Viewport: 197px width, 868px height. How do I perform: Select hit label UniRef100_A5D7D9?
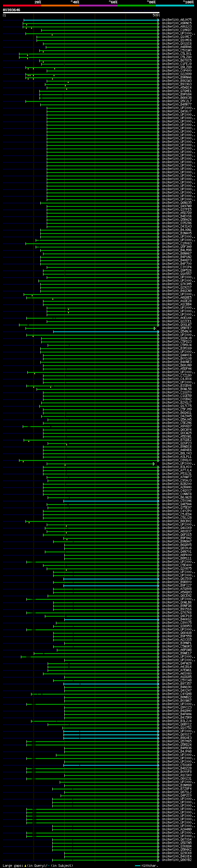click(x=177, y=213)
